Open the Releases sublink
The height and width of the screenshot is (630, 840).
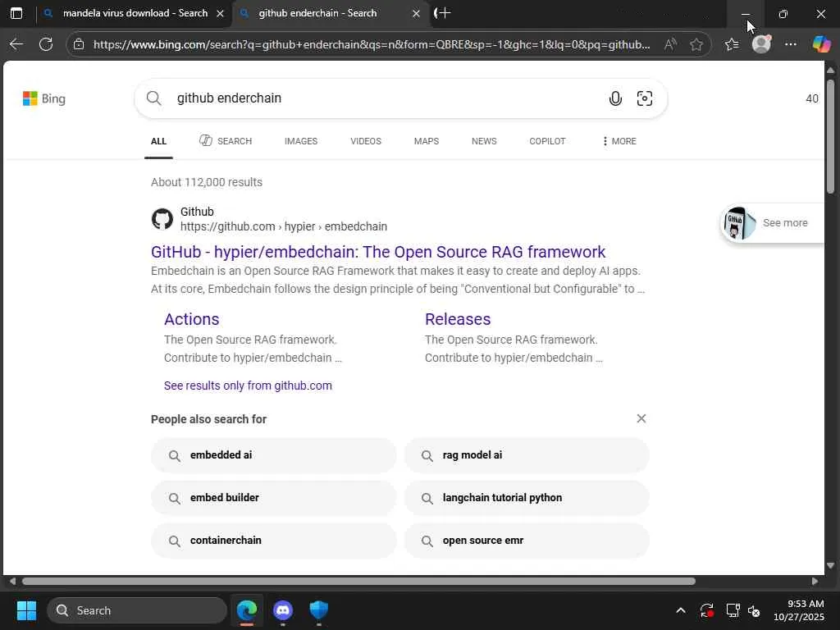pos(458,319)
